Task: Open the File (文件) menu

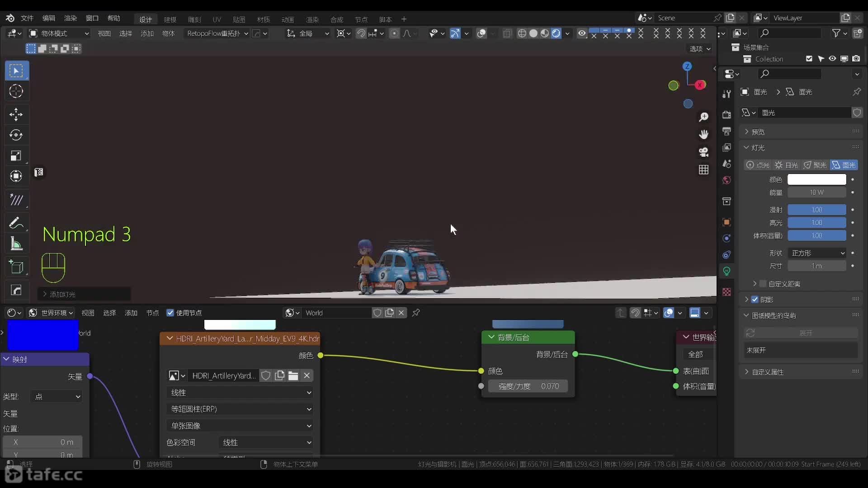Action: pyautogui.click(x=27, y=18)
